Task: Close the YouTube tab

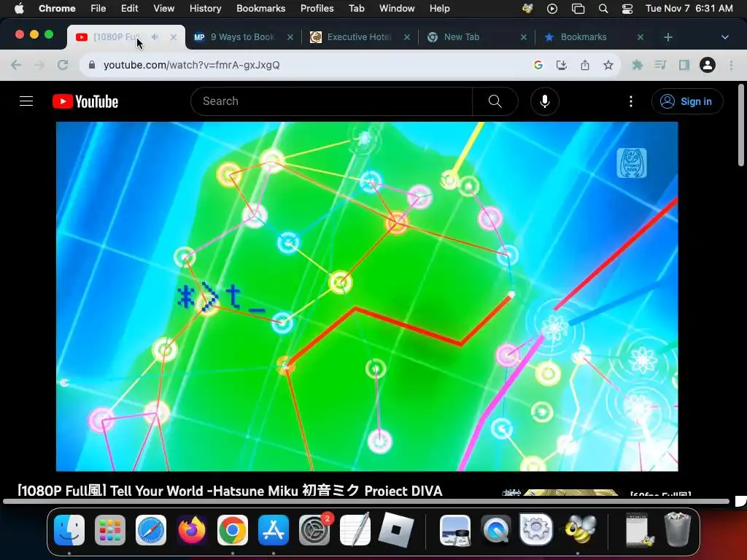Action: 174,36
